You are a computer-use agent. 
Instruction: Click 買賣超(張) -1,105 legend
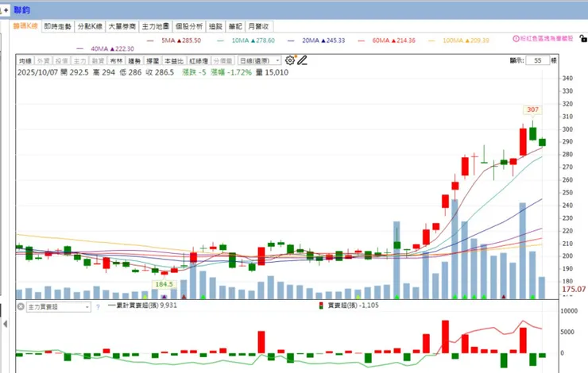tap(349, 306)
